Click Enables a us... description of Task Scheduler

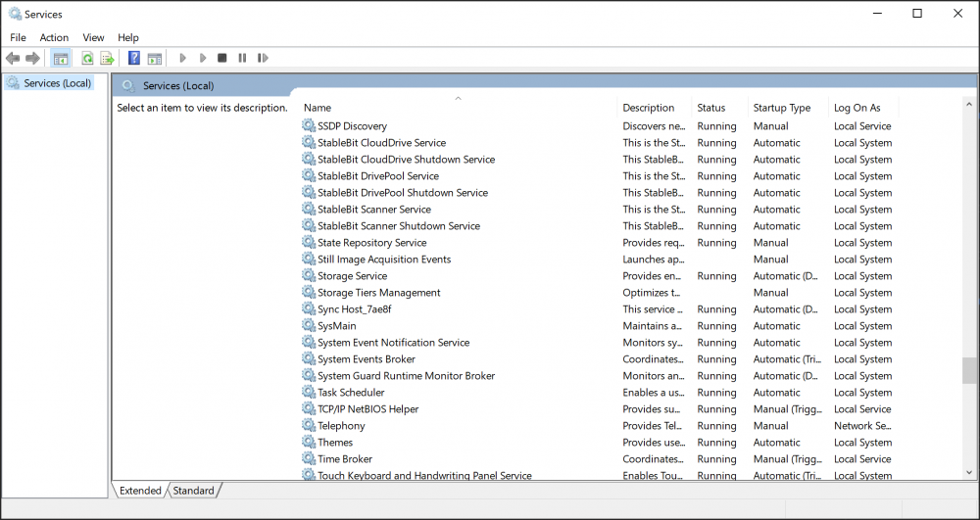pos(654,392)
